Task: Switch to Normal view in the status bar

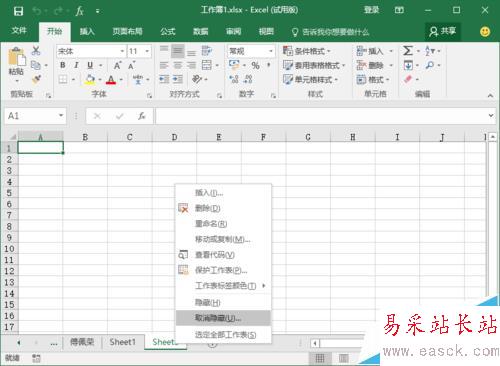Action: coord(320,358)
